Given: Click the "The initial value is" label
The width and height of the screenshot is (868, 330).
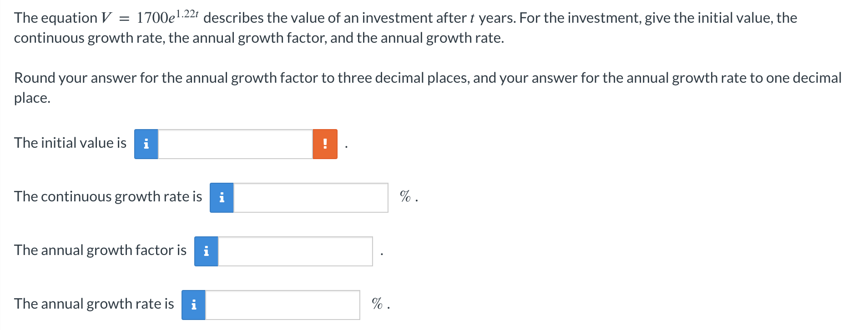Looking at the screenshot, I should (70, 143).
